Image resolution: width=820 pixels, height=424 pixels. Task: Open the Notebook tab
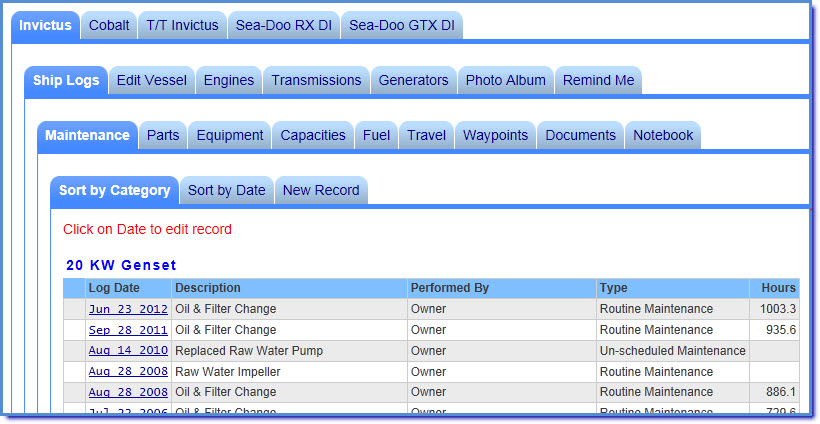pos(662,135)
